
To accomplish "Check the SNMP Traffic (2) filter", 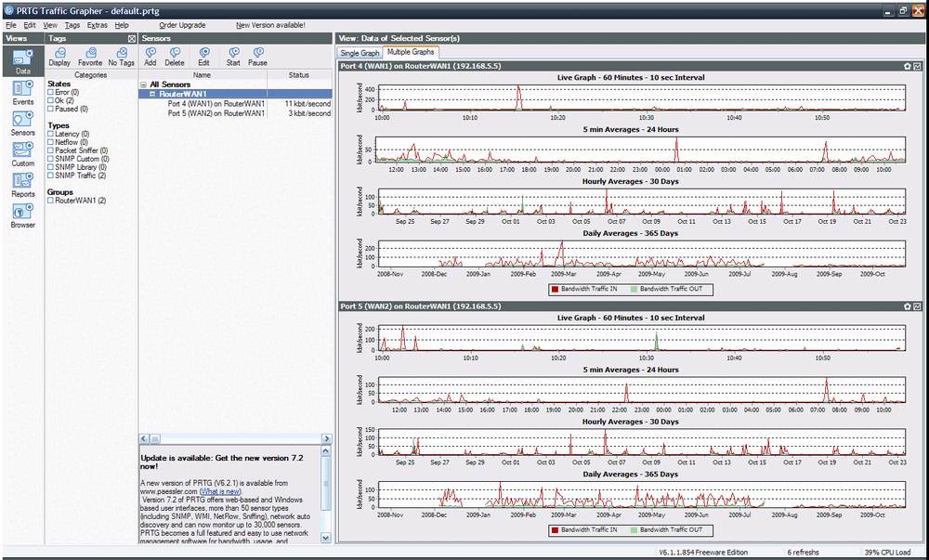I will 50,176.
